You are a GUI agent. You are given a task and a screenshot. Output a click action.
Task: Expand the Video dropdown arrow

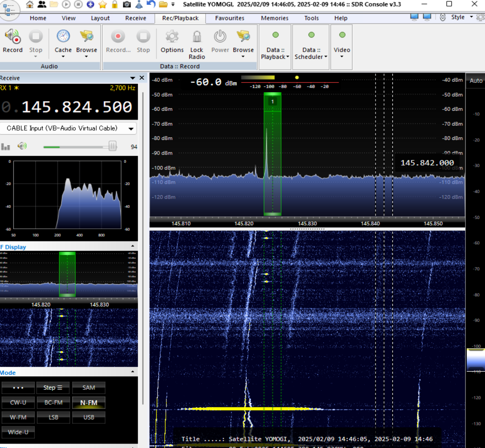pos(342,57)
